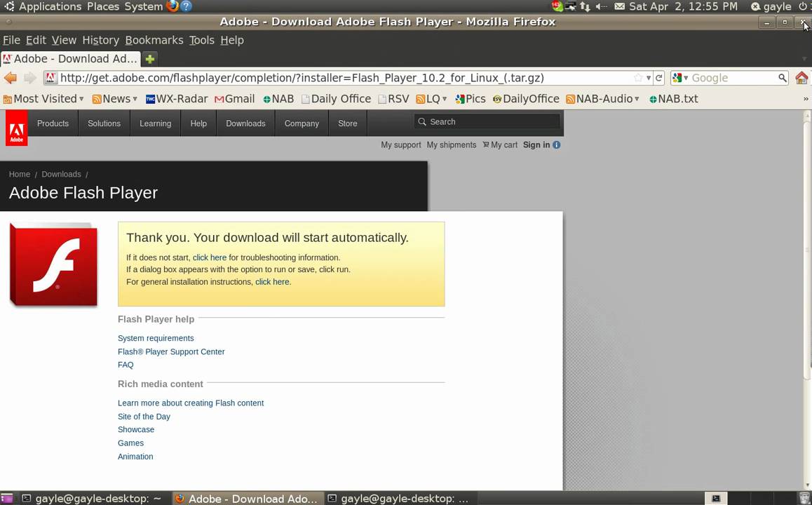
Task: Click the network connection indicator icon
Action: (x=585, y=6)
